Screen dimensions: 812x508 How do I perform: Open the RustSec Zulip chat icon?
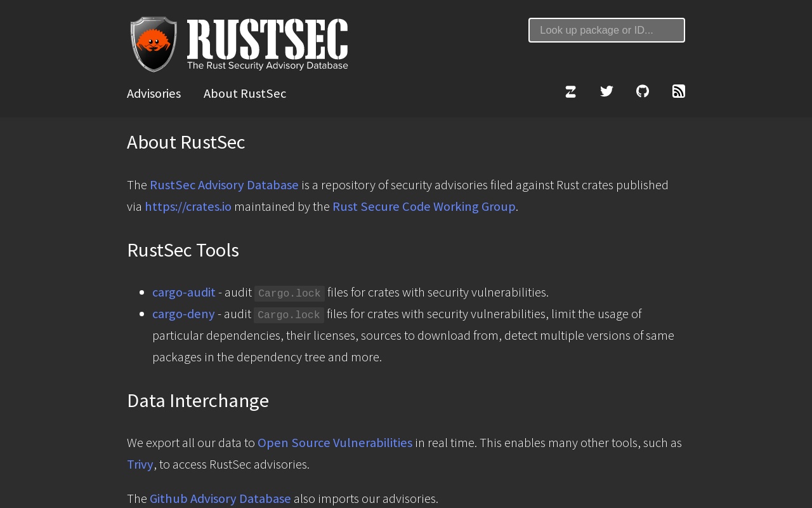point(570,91)
